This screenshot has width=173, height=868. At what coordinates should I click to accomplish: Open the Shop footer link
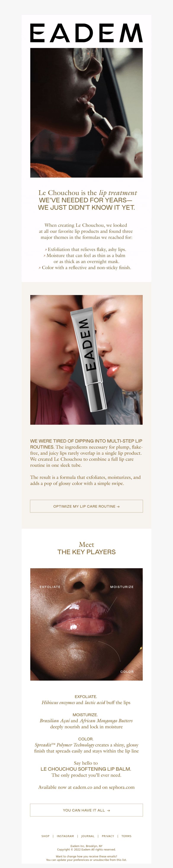pyautogui.click(x=46, y=836)
